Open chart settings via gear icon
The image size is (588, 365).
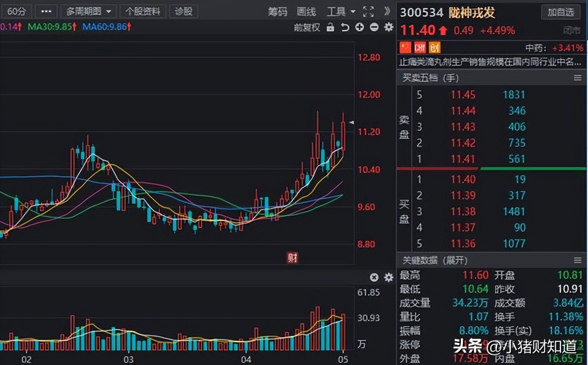[388, 28]
